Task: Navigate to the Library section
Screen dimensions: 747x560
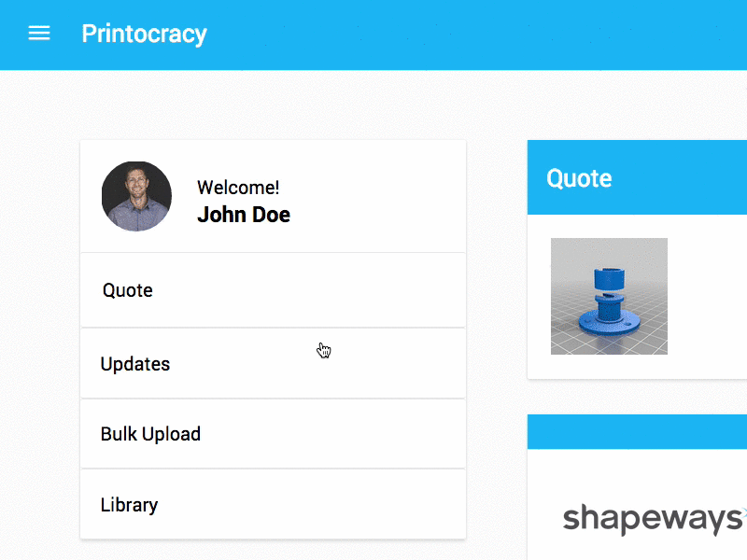Action: click(x=129, y=504)
